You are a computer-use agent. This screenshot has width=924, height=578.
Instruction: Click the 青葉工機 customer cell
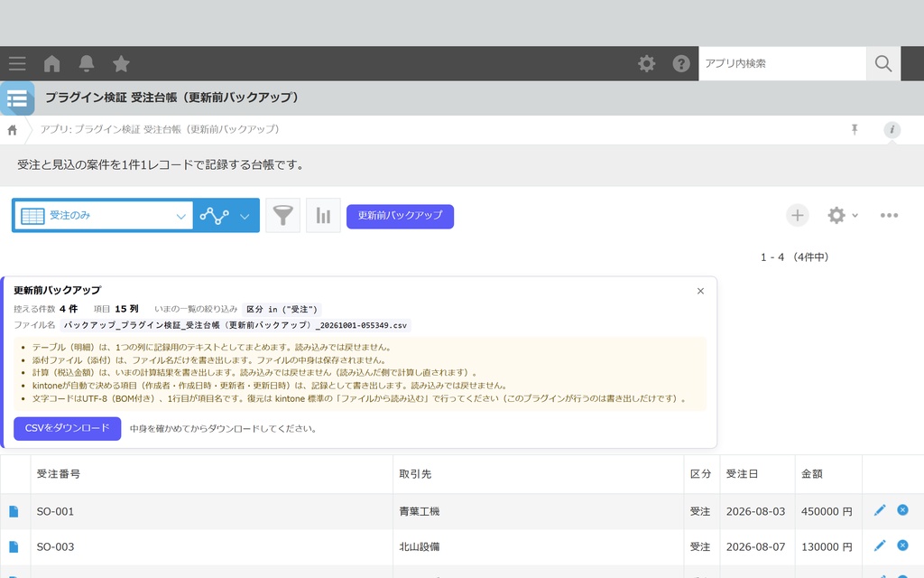(x=538, y=511)
